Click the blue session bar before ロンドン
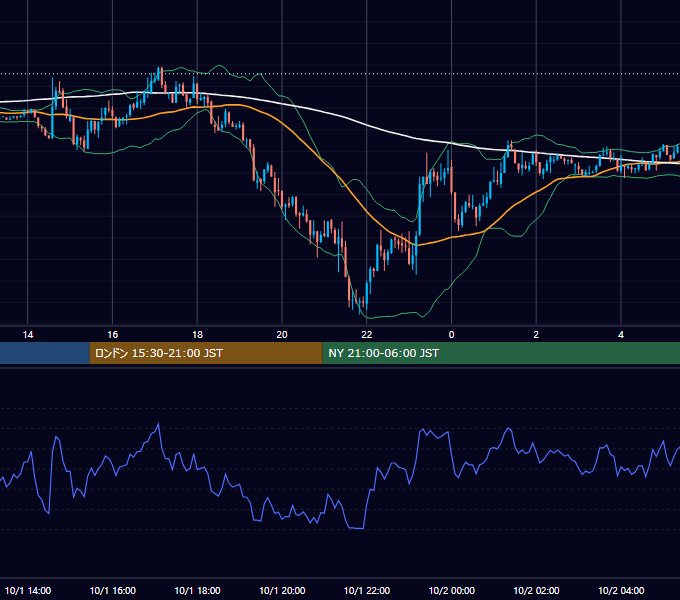Viewport: 680px width, 600px height. (x=45, y=353)
